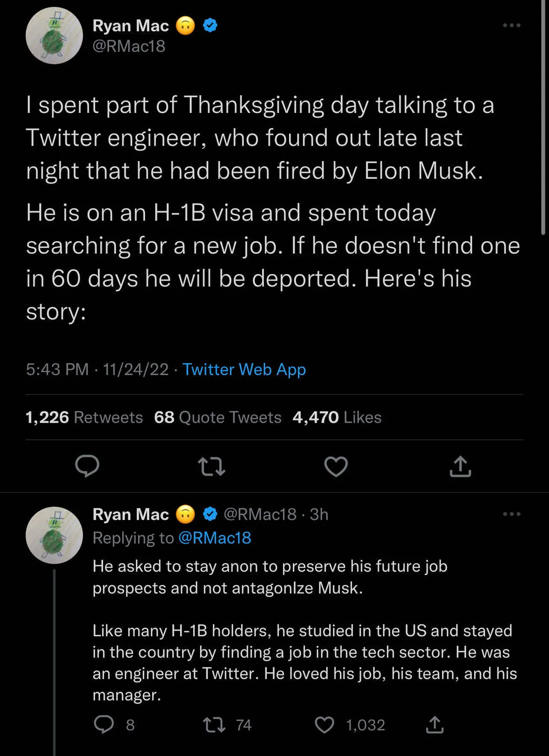
Task: Open the Twitter Web App source link
Action: point(244,369)
